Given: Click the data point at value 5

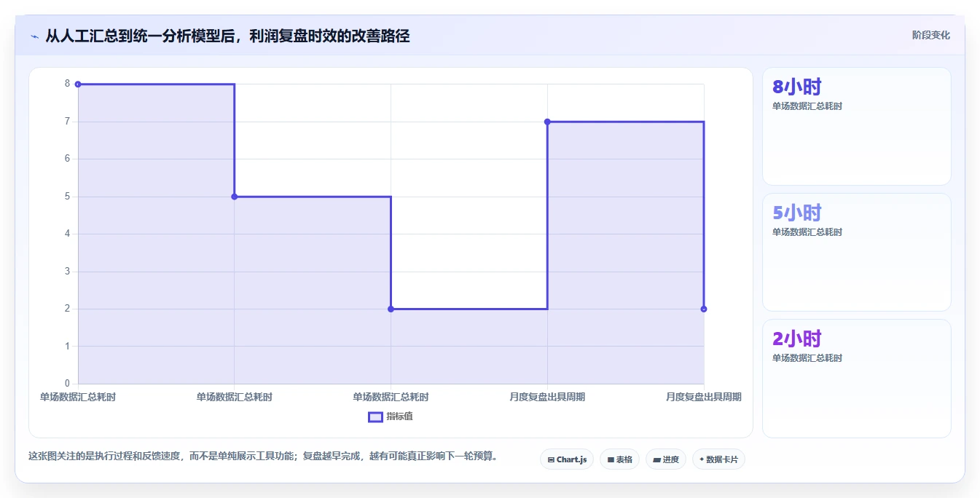Looking at the screenshot, I should pyautogui.click(x=235, y=197).
